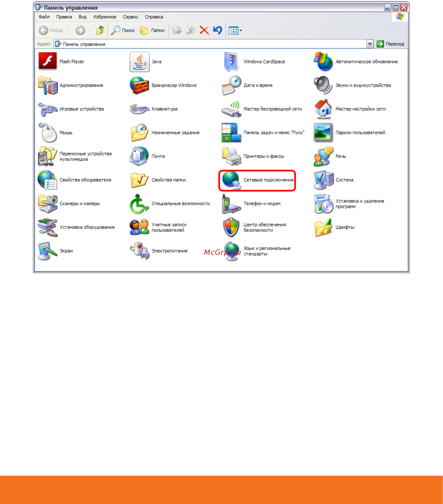The image size is (443, 504).
Task: Expand the back button history dropdown arrow
Action: point(69,30)
